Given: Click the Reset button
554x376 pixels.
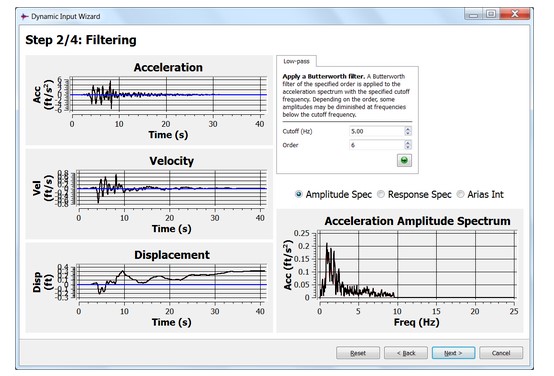Looking at the screenshot, I should pyautogui.click(x=358, y=353).
